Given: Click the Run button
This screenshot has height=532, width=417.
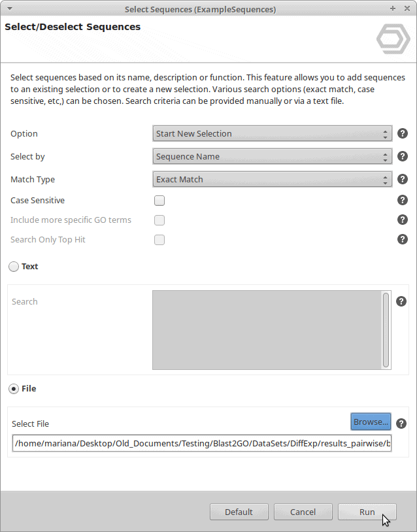Looking at the screenshot, I should tap(367, 512).
